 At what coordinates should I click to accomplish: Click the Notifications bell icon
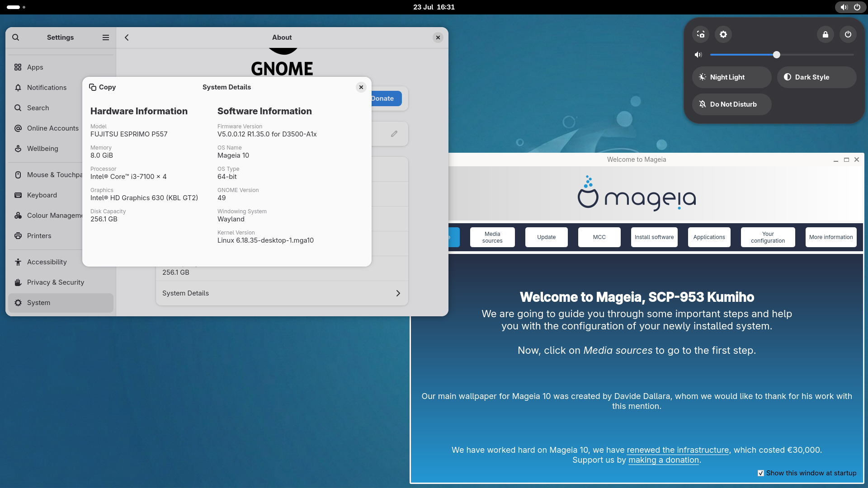(x=18, y=88)
